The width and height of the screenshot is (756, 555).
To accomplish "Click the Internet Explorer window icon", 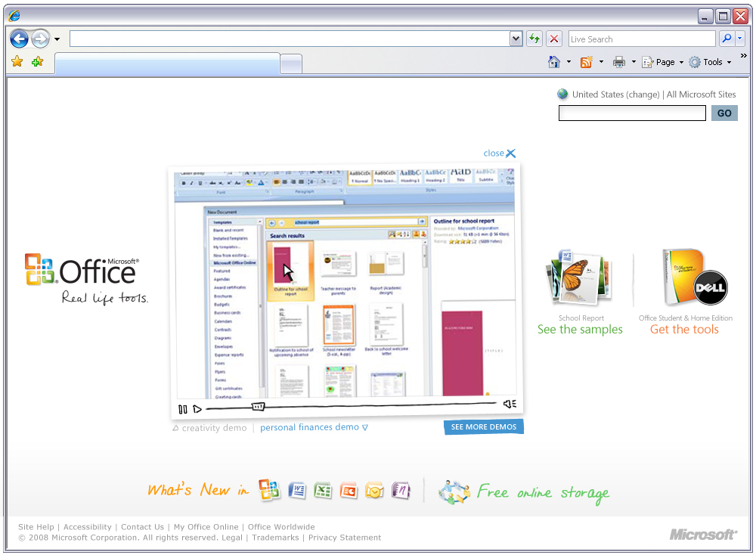I will point(14,16).
